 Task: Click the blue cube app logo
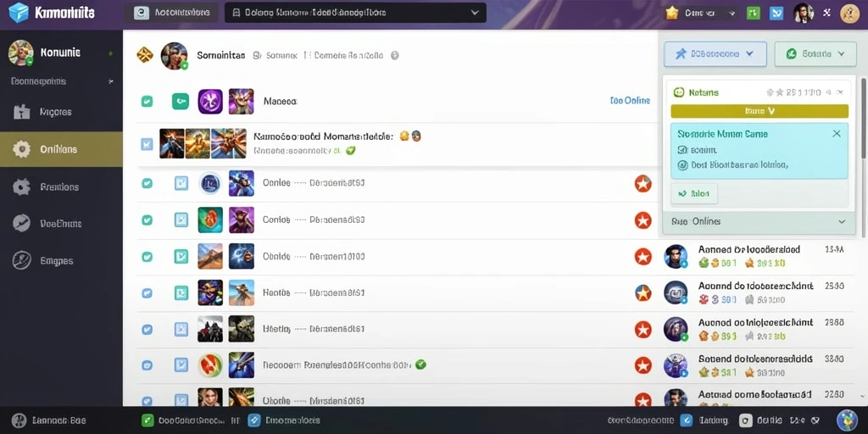coord(19,13)
